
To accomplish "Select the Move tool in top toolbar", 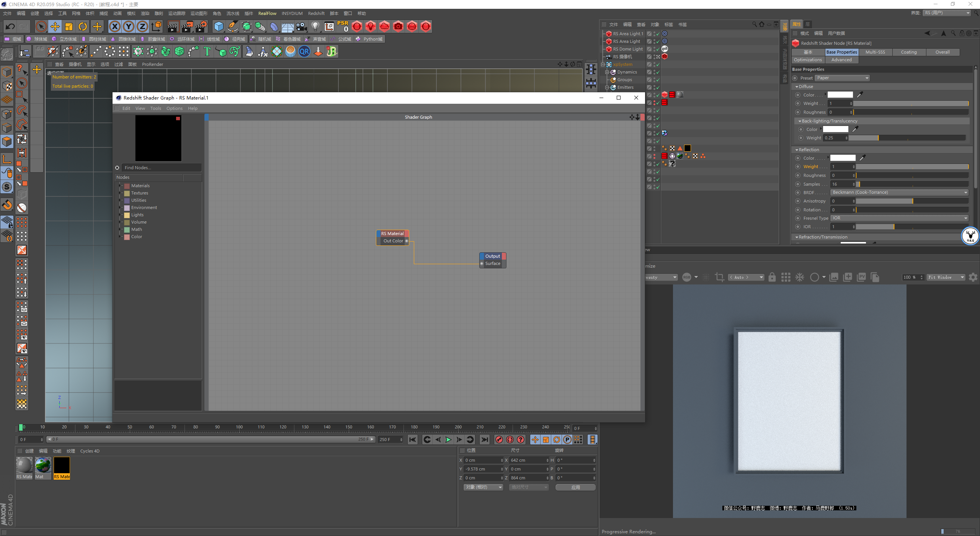I will (x=55, y=26).
